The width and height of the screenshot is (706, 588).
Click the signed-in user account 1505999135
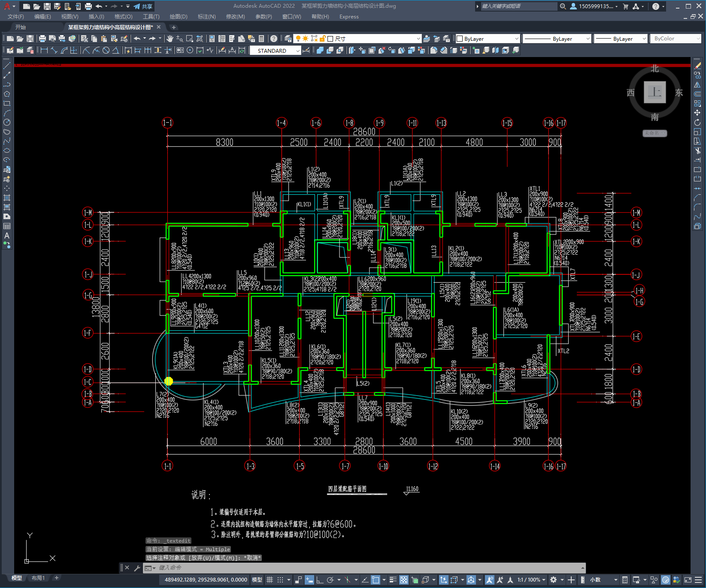(594, 6)
